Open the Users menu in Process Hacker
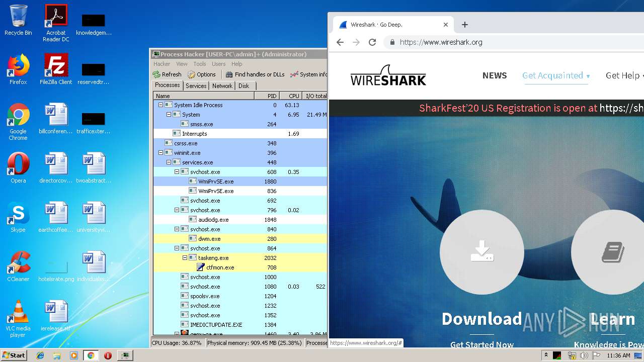 (x=219, y=64)
